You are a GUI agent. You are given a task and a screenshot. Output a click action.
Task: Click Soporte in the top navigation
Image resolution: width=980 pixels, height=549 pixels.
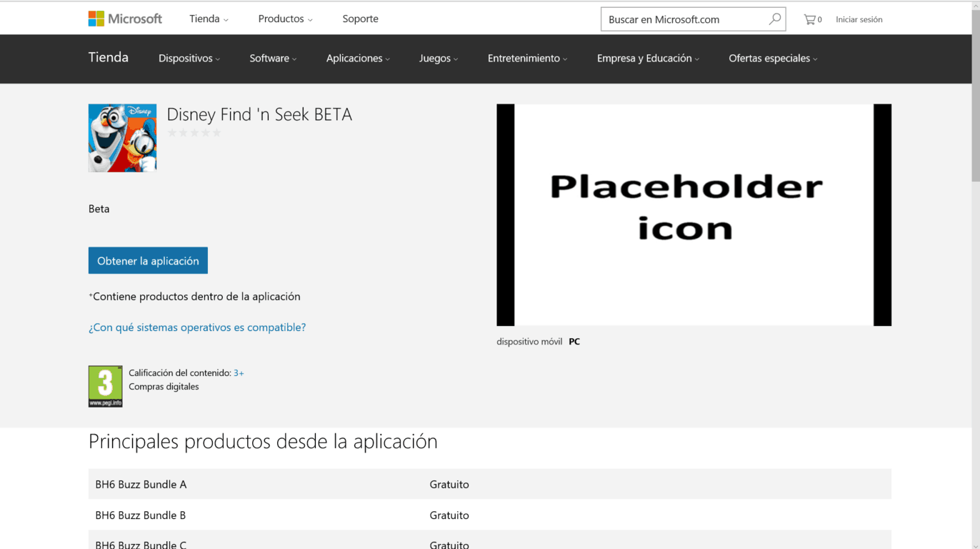(360, 19)
